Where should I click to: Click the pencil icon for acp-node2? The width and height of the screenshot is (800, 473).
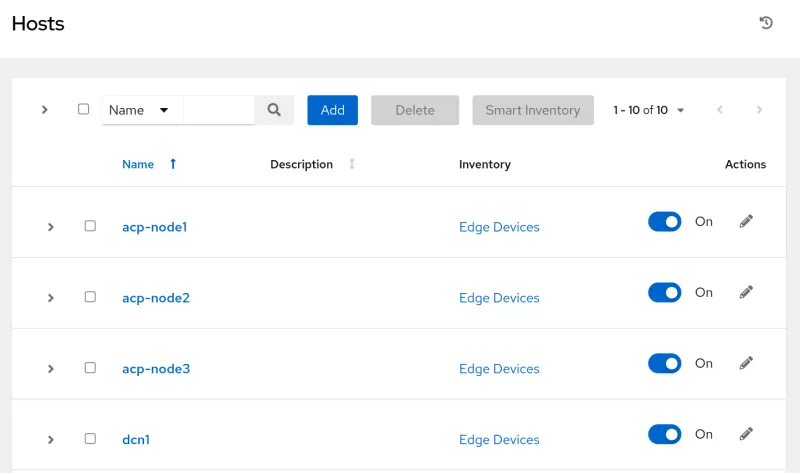tap(745, 292)
